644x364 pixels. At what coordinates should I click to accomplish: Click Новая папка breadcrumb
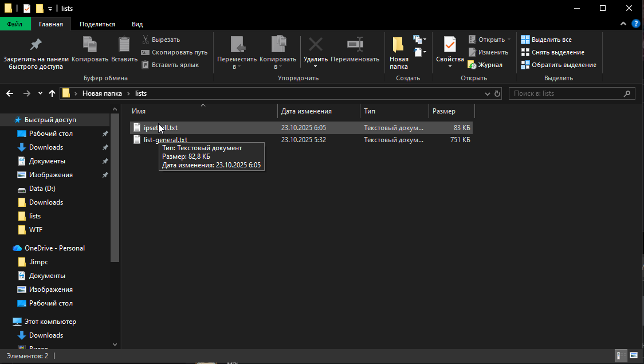(102, 93)
